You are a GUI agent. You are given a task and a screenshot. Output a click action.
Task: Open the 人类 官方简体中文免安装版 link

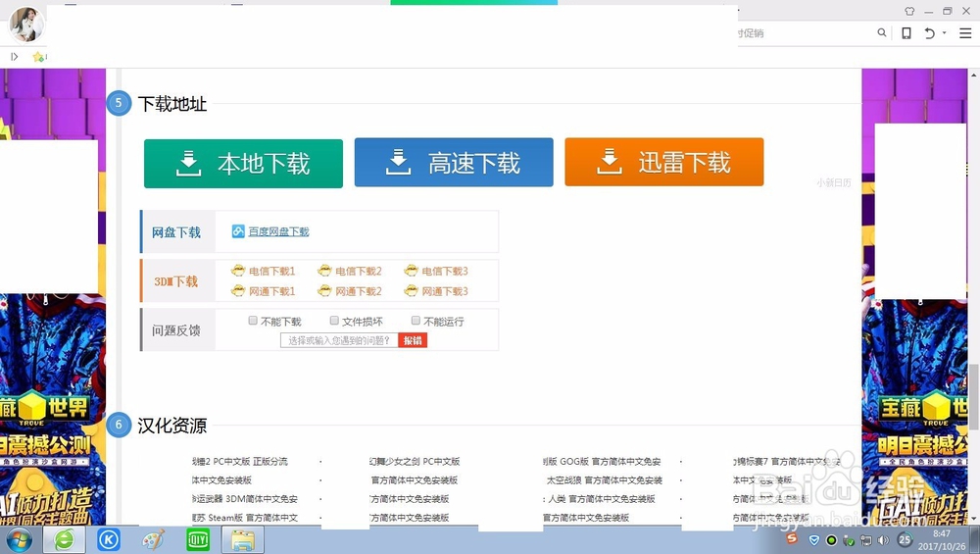[x=600, y=499]
